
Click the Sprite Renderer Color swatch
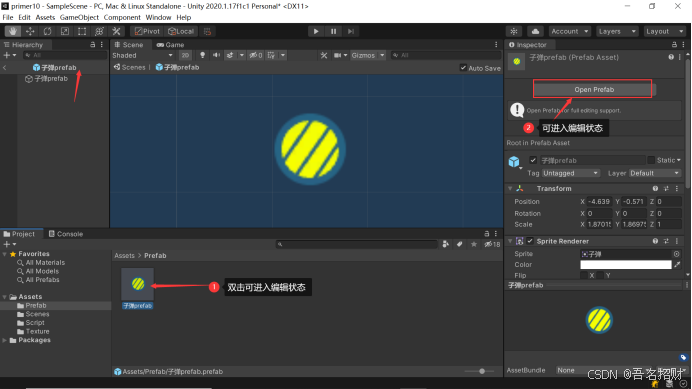point(625,265)
